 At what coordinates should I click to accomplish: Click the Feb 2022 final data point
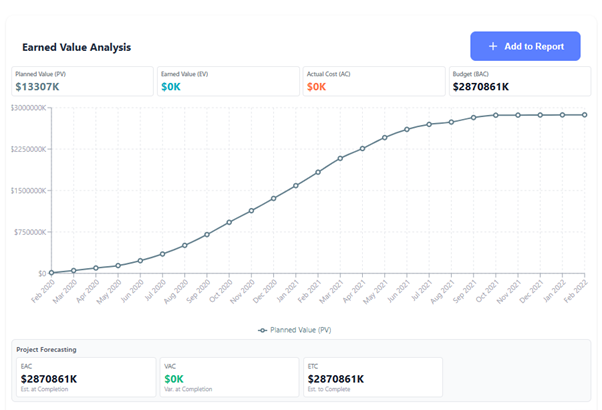[585, 115]
